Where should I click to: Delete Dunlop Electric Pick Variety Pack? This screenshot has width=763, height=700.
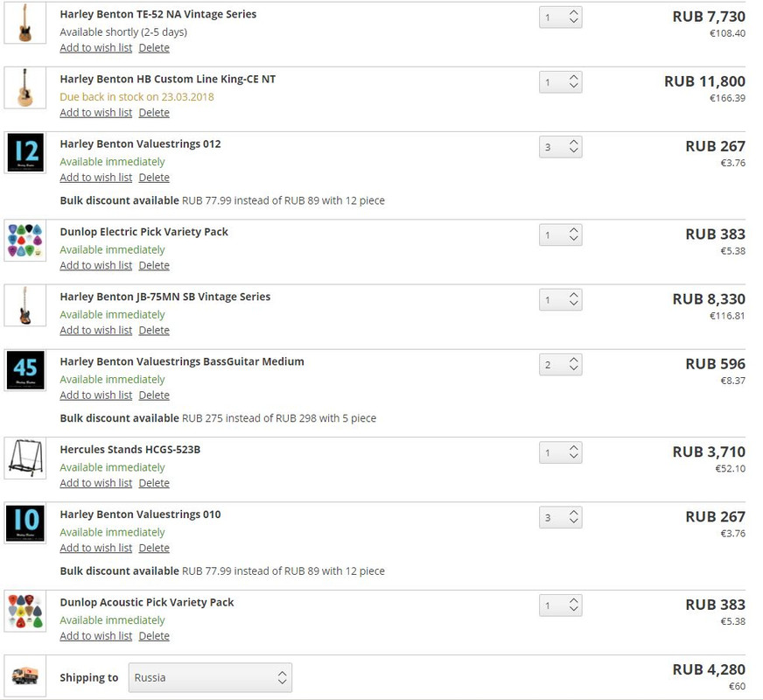click(154, 266)
